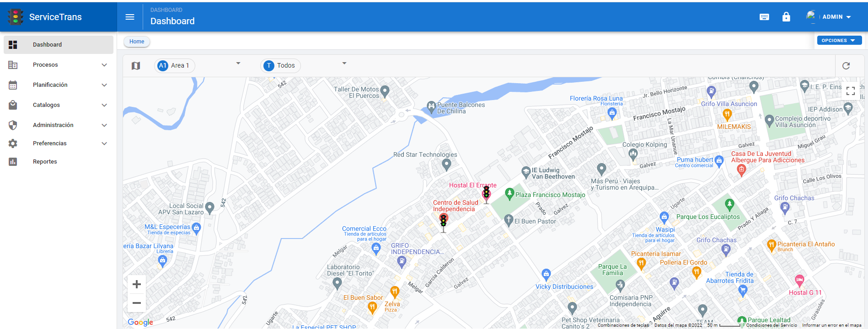Toggle fullscreen map view
Image resolution: width=868 pixels, height=329 pixels.
coord(850,91)
